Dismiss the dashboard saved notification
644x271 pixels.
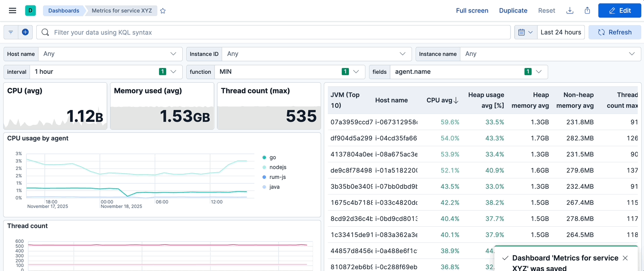(x=625, y=258)
